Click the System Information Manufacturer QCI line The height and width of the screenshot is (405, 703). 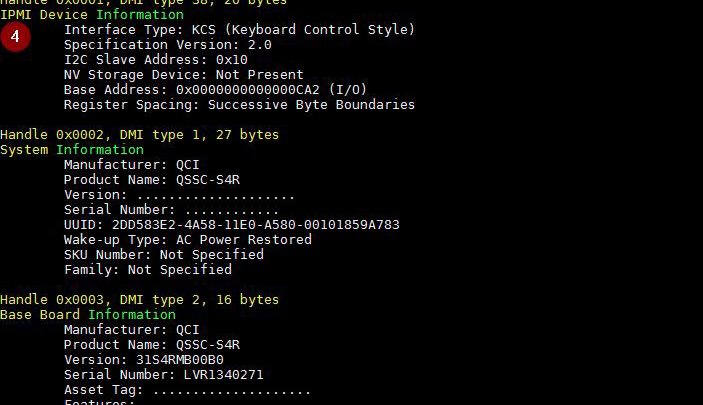pyautogui.click(x=132, y=165)
